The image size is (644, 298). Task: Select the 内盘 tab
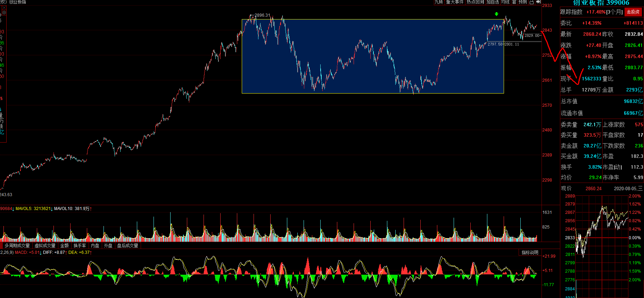coord(95,245)
